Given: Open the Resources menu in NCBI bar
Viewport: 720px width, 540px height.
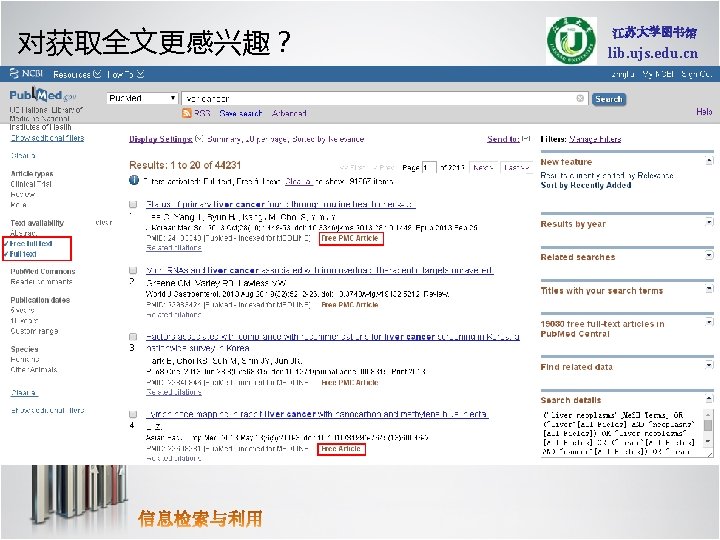Looking at the screenshot, I should pos(77,74).
